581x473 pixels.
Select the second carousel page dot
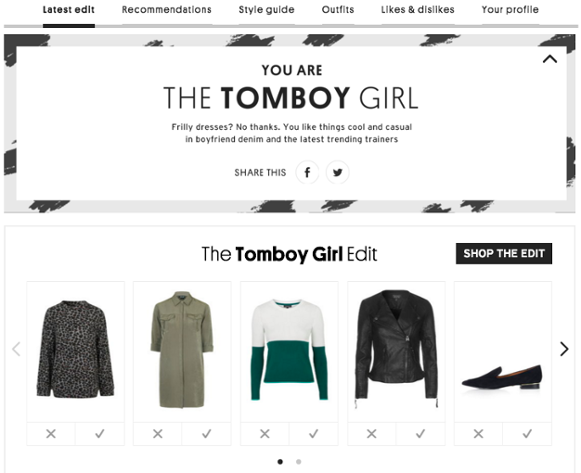[298, 462]
